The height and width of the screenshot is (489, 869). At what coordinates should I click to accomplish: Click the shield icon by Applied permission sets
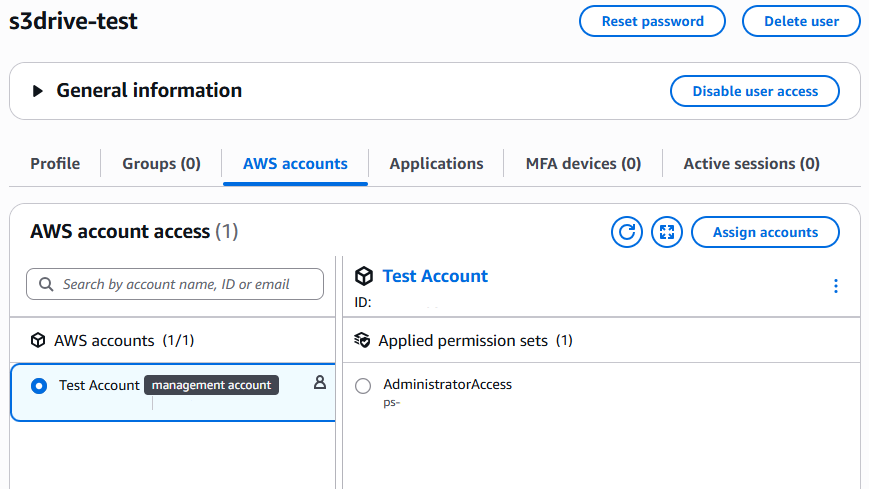[x=362, y=340]
